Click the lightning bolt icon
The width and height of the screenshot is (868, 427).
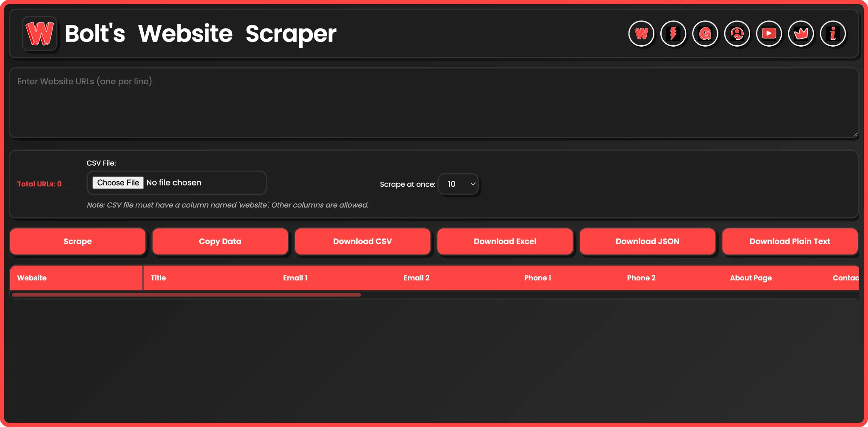[x=673, y=33]
